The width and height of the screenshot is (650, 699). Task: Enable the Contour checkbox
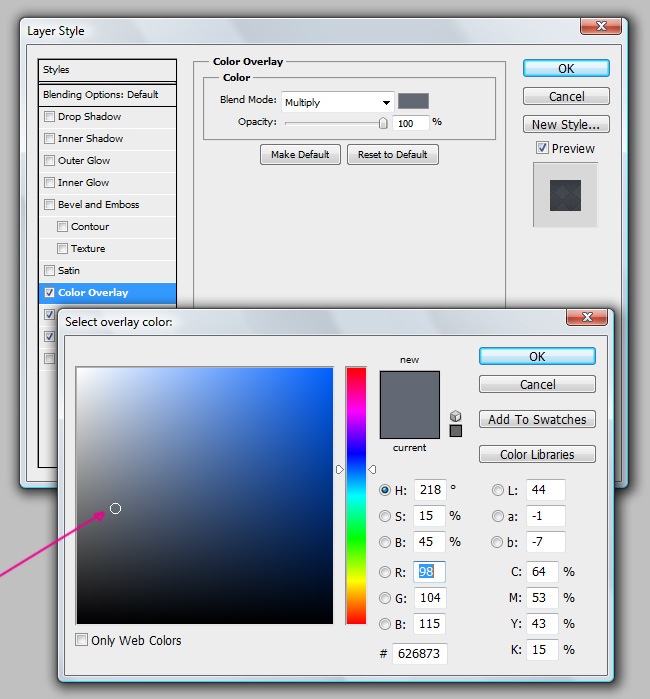coord(62,226)
